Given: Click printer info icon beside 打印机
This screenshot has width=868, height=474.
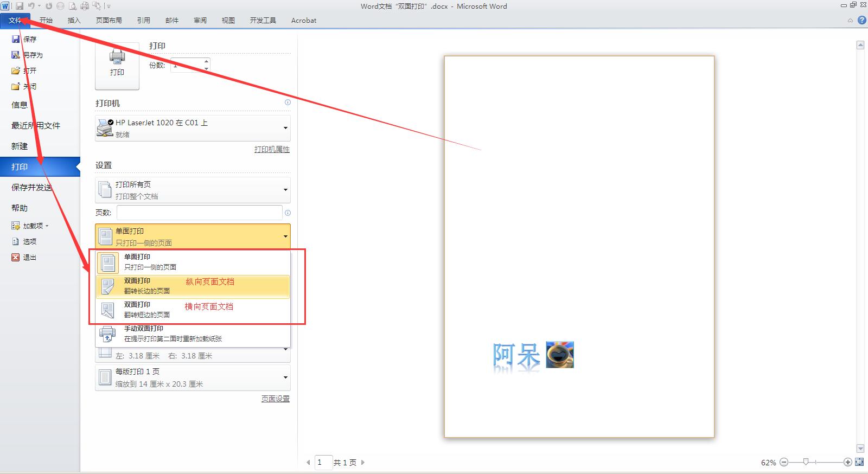Looking at the screenshot, I should click(x=288, y=102).
